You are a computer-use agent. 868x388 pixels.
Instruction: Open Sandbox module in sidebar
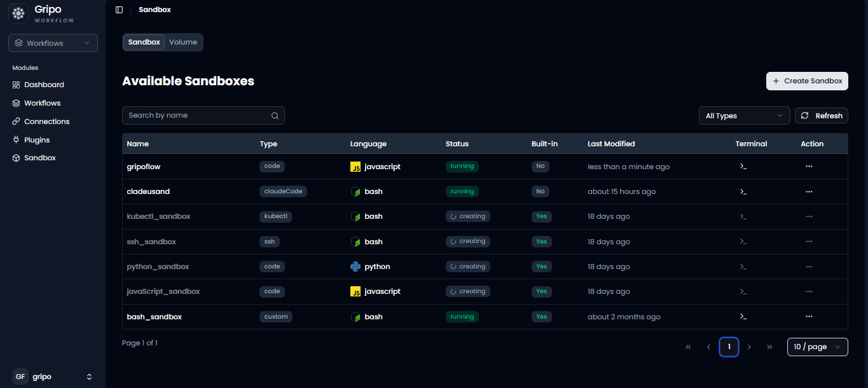(x=39, y=158)
